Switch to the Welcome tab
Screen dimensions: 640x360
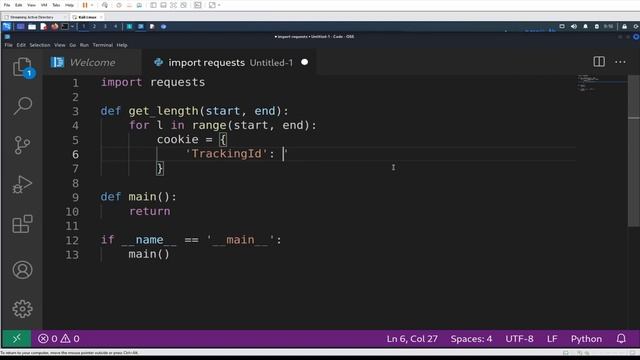click(92, 62)
